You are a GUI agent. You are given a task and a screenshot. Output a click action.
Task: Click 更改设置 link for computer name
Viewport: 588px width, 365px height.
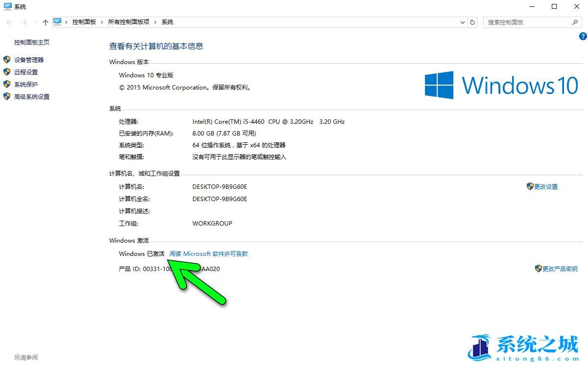click(x=546, y=187)
